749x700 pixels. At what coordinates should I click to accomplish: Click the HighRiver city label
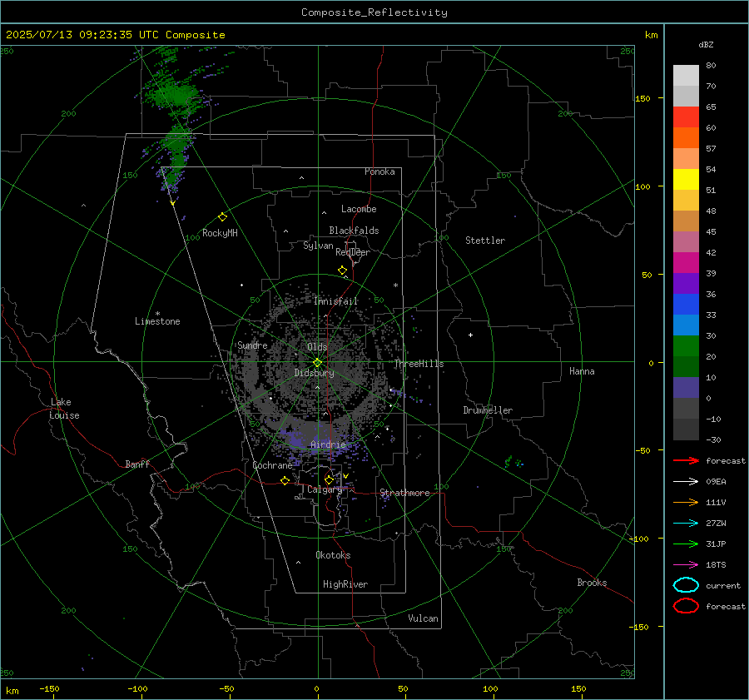pyautogui.click(x=345, y=584)
